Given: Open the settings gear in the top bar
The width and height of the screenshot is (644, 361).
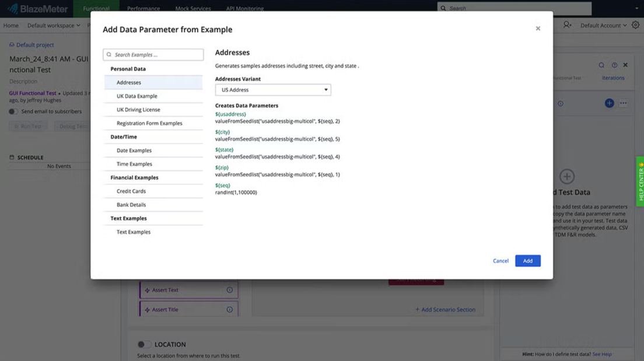Looking at the screenshot, I should click(x=635, y=25).
